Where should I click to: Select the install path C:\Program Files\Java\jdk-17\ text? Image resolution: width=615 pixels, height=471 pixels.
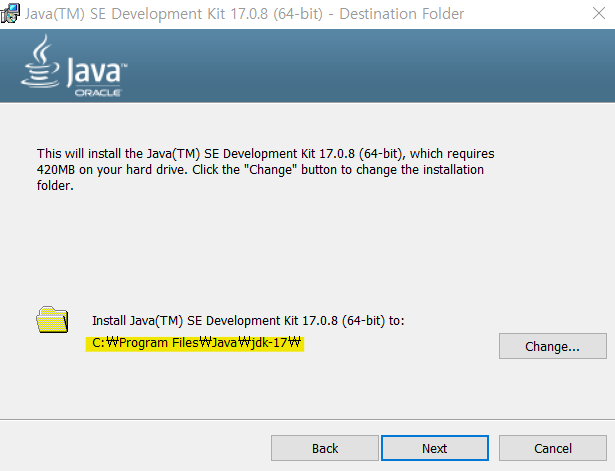[196, 343]
